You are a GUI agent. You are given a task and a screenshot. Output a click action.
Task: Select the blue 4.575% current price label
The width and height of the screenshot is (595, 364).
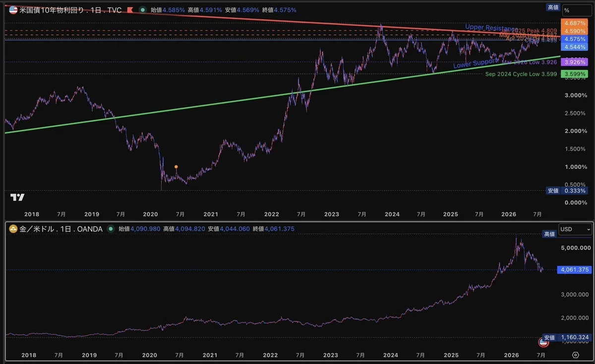point(574,39)
